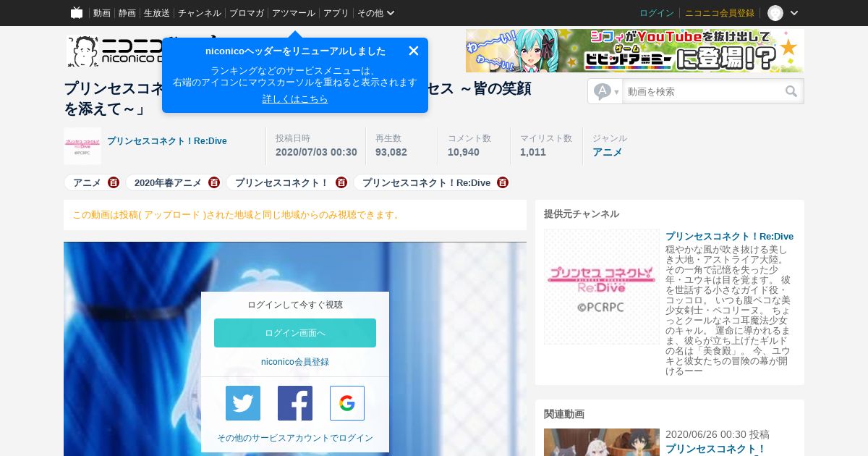Open the provider channel logo thumbnail
The width and height of the screenshot is (868, 456).
click(x=602, y=287)
